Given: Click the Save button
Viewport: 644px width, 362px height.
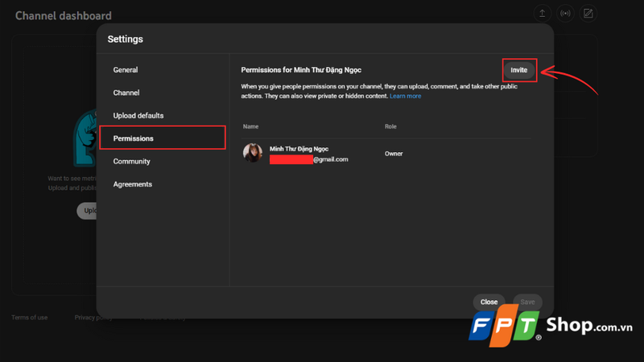Looking at the screenshot, I should coord(527,302).
